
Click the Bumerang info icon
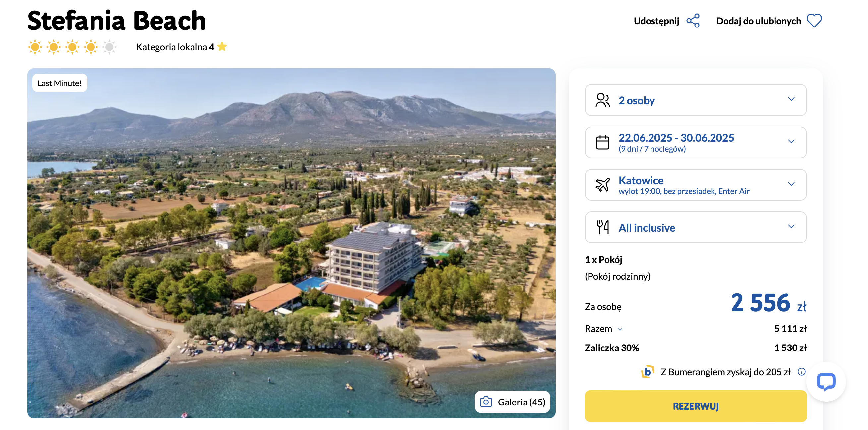tap(802, 372)
